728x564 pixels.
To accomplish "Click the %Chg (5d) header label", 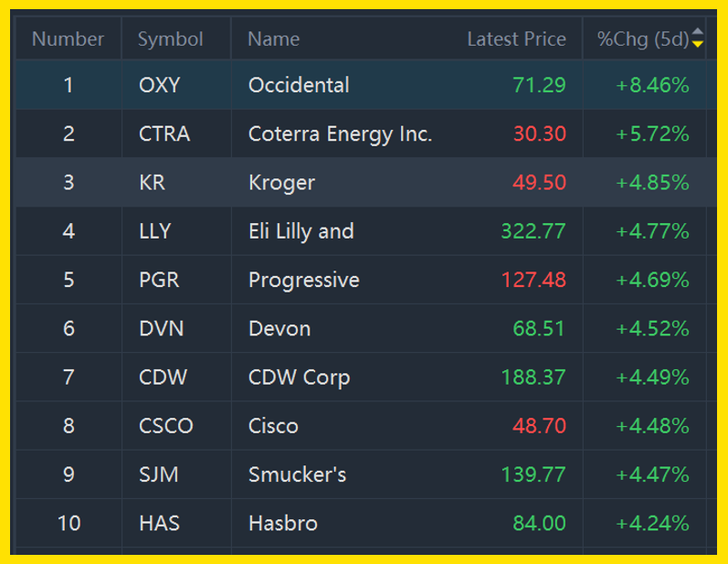I will [x=643, y=39].
